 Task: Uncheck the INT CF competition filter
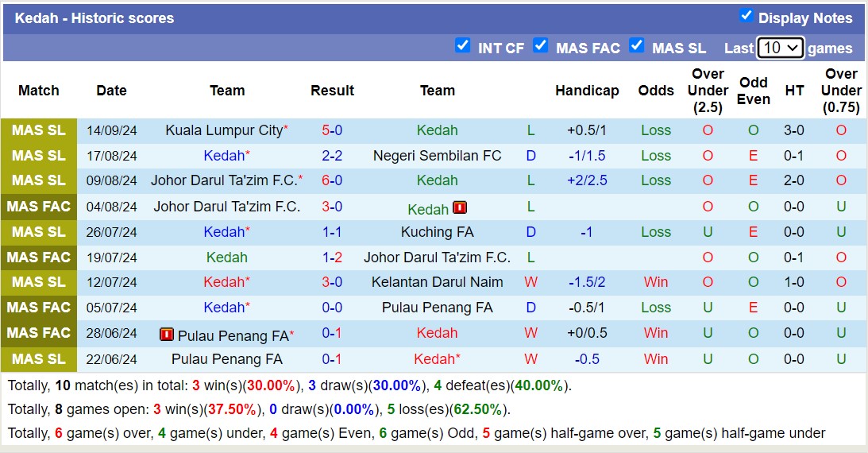[462, 45]
